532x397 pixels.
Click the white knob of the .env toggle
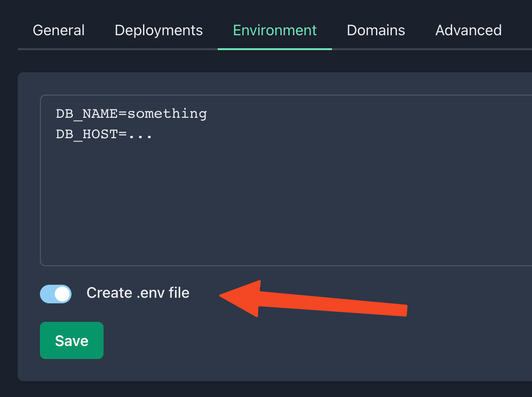tap(62, 294)
